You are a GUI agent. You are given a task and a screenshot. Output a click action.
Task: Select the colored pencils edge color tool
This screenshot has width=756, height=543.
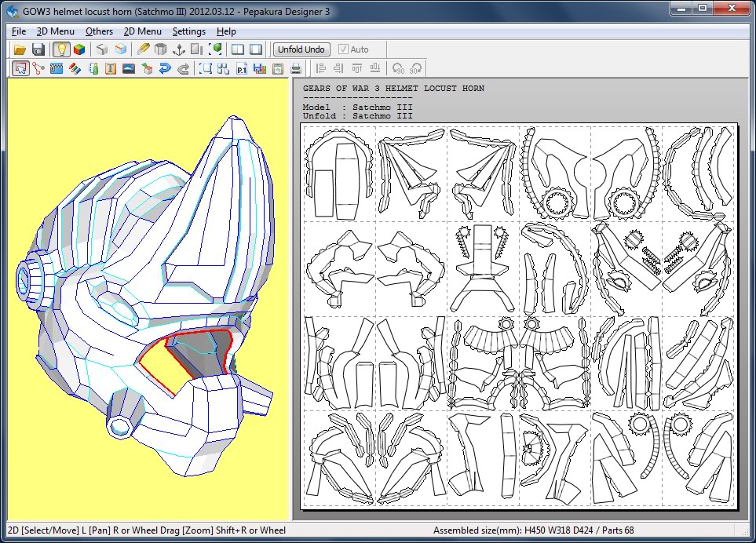pyautogui.click(x=75, y=68)
